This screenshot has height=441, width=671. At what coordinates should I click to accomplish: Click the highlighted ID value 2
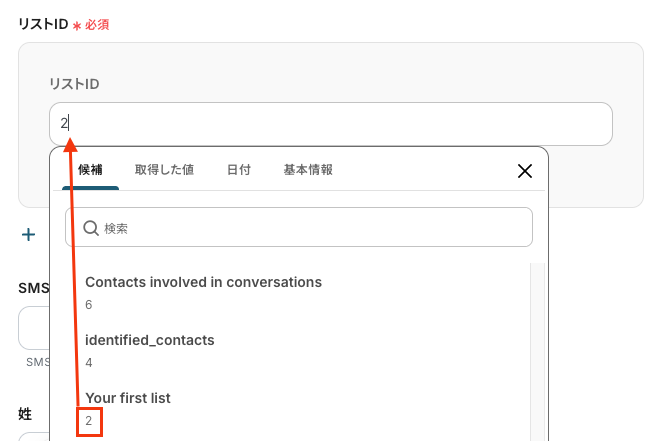point(89,421)
